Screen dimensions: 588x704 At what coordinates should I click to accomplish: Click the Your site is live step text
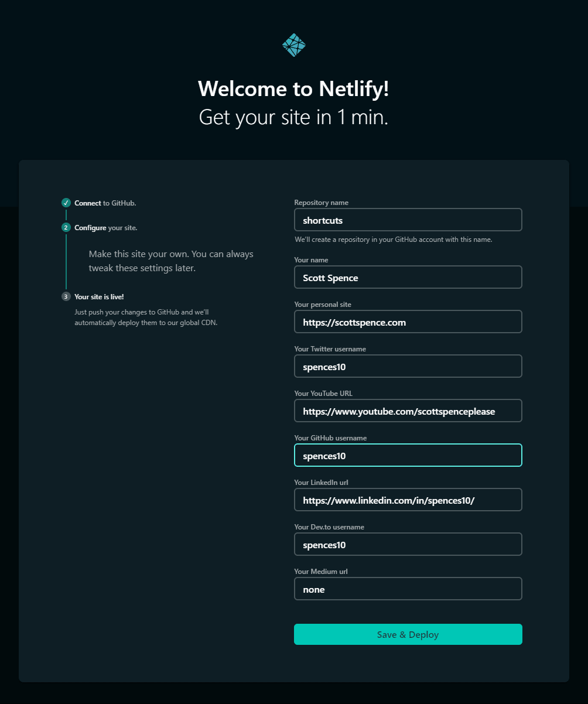pyautogui.click(x=99, y=296)
